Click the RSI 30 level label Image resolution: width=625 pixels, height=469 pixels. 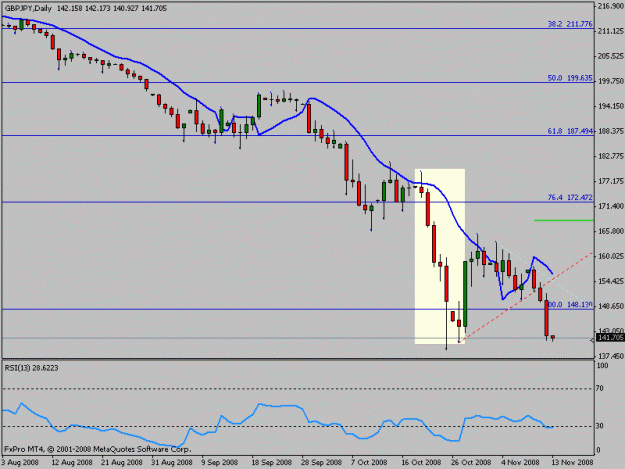pos(600,426)
